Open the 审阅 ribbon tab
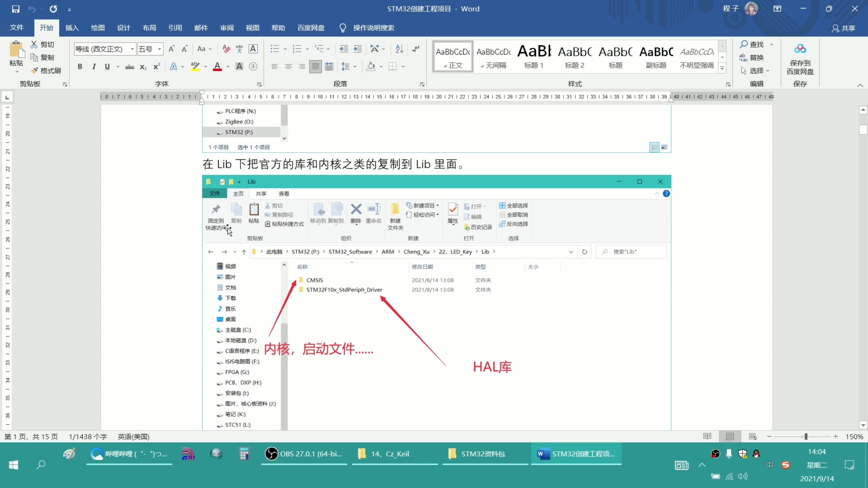 [x=226, y=28]
